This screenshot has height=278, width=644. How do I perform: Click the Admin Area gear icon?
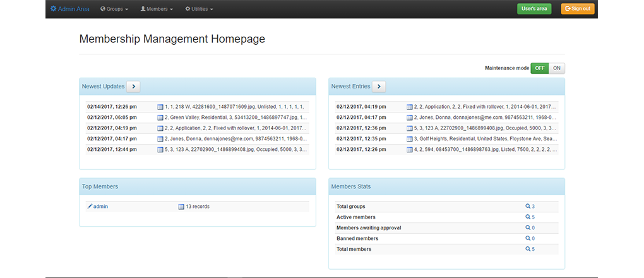click(x=54, y=9)
